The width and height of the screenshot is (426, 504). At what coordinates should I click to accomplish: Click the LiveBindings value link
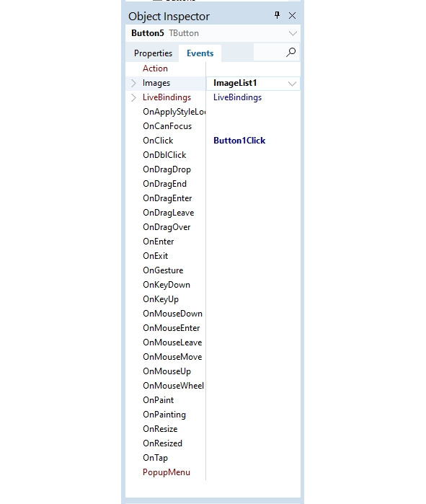(x=237, y=97)
